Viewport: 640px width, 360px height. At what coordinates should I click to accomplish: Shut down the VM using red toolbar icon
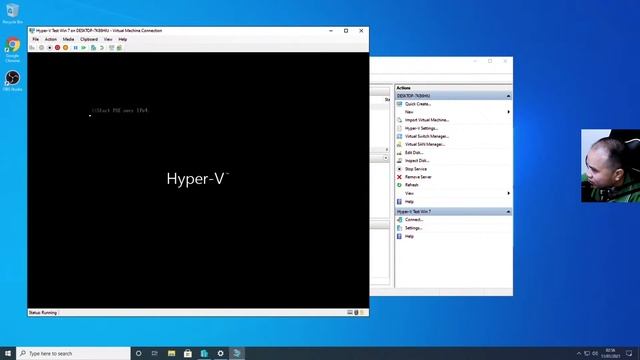tap(58, 48)
